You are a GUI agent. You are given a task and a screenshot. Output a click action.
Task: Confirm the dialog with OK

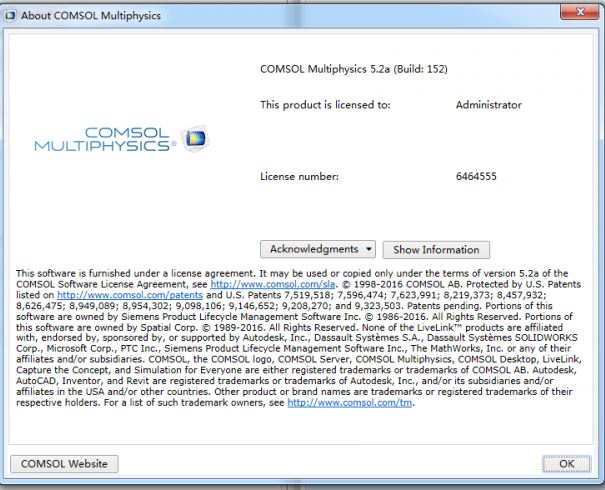coord(567,464)
